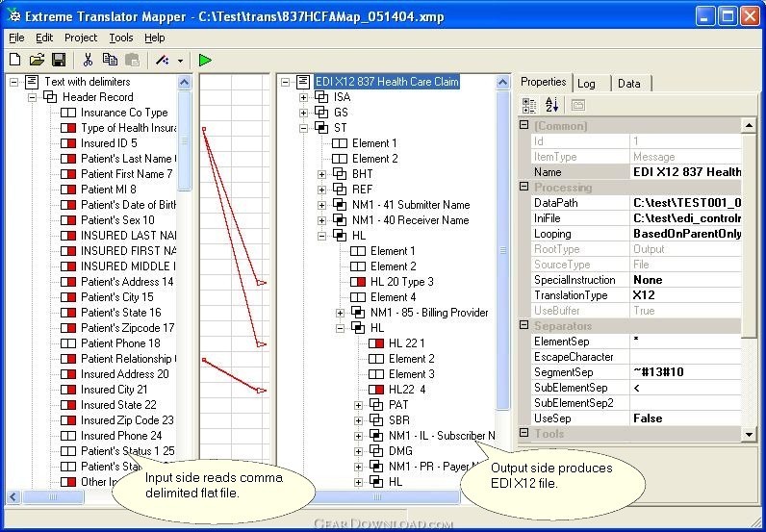Switch to the Log tab

coord(586,84)
